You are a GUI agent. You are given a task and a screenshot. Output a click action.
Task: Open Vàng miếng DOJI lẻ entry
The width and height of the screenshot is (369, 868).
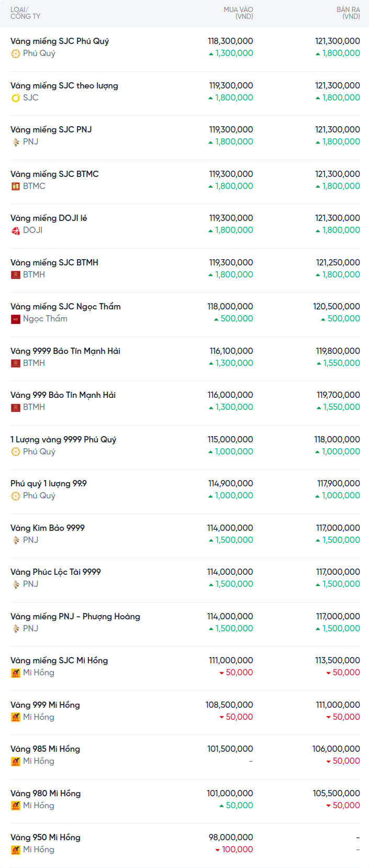point(49,218)
